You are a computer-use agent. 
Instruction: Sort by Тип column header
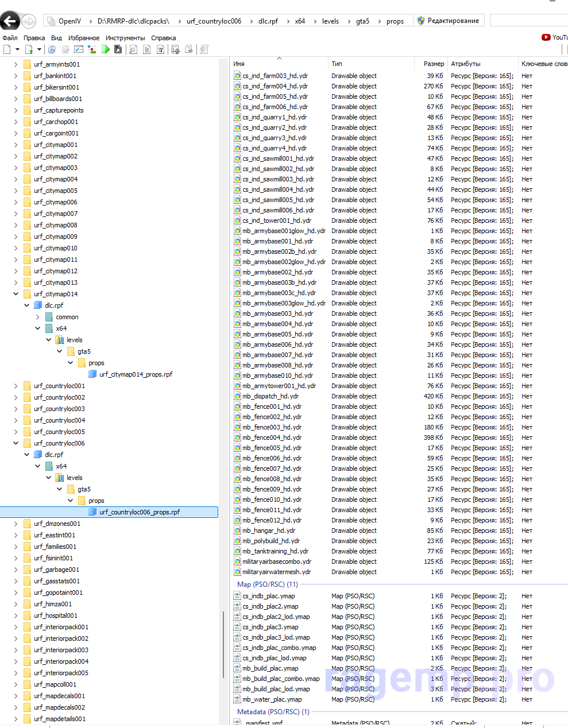click(371, 64)
